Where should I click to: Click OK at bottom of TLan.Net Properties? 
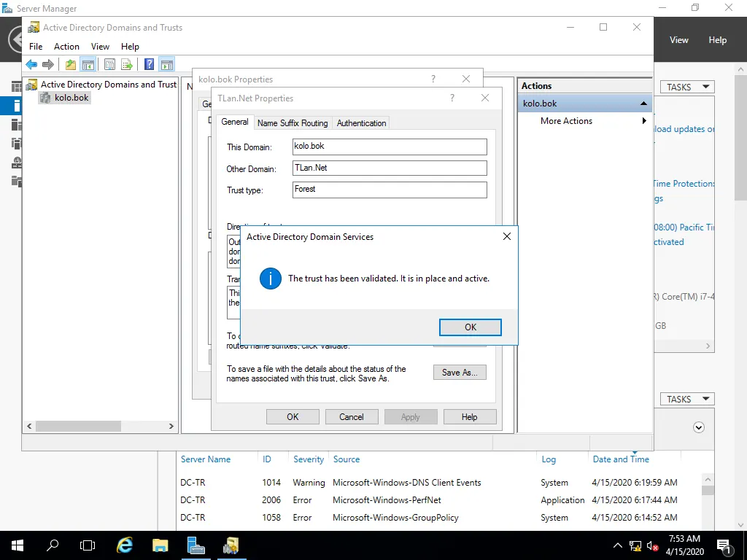(293, 416)
